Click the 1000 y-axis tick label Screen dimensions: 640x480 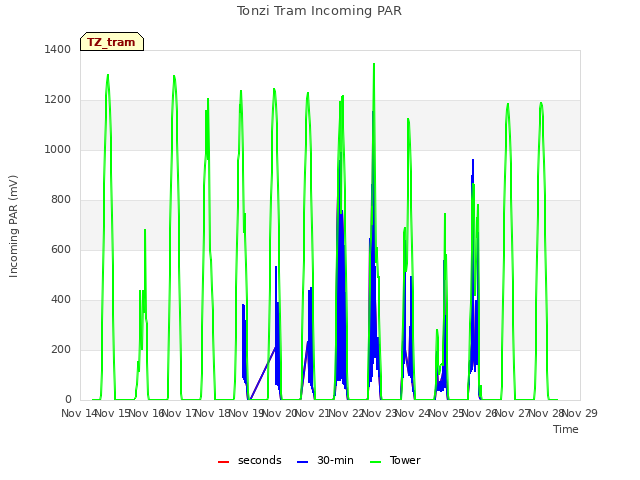click(58, 150)
